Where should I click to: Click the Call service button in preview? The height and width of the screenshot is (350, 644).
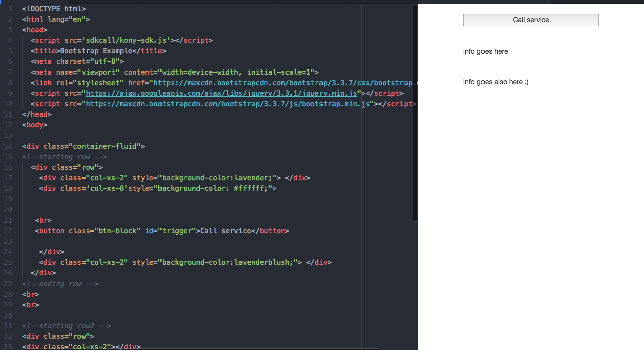[530, 20]
